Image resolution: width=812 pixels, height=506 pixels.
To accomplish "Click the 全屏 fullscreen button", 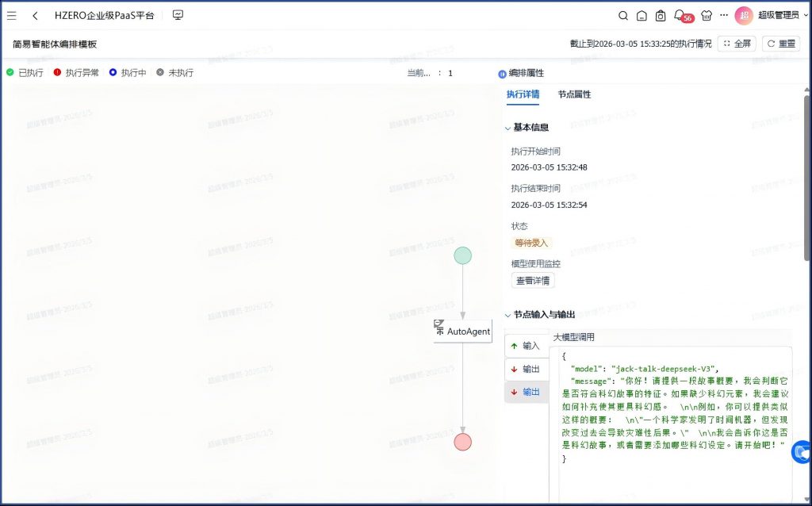I will tap(737, 44).
